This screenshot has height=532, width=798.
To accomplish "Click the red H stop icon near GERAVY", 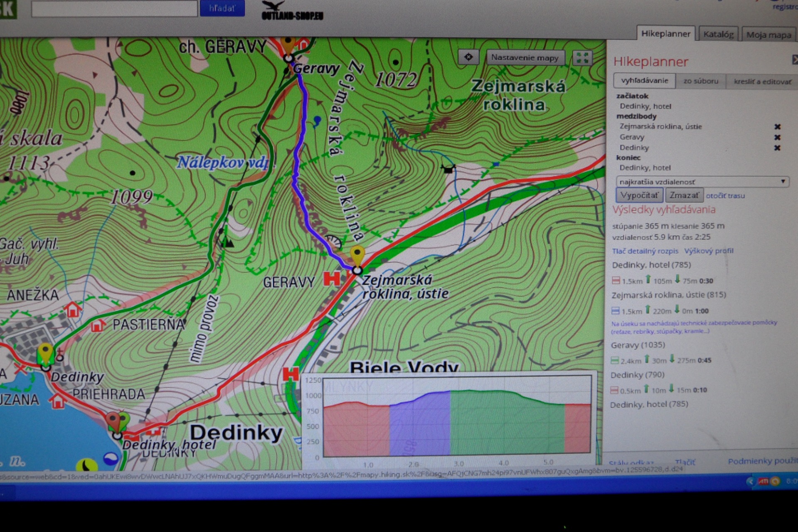I will click(x=332, y=278).
